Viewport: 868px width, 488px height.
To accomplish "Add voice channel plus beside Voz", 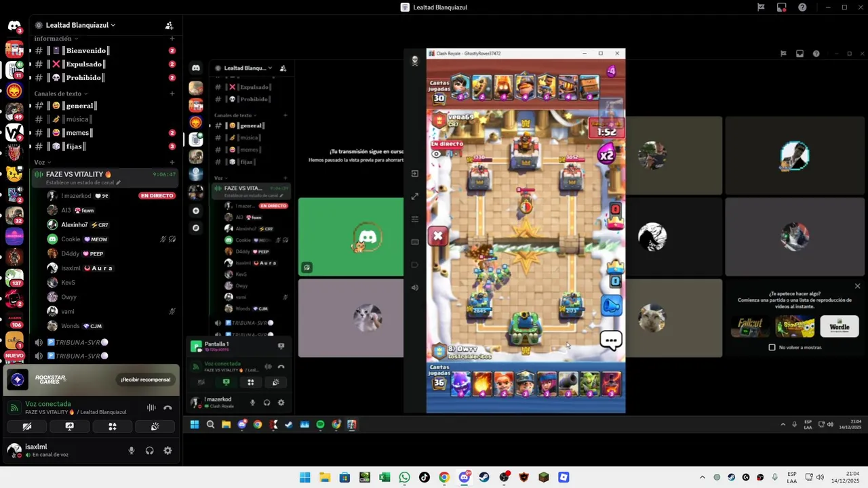I will 172,163.
